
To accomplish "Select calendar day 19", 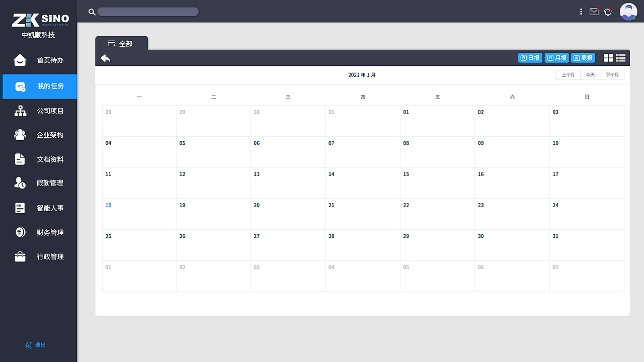I will [x=213, y=214].
